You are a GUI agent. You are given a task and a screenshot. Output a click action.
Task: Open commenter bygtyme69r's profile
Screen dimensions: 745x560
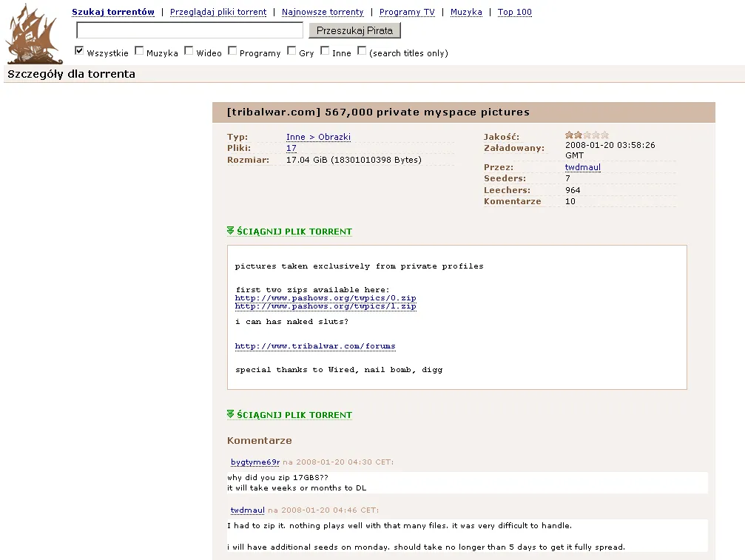(x=254, y=462)
